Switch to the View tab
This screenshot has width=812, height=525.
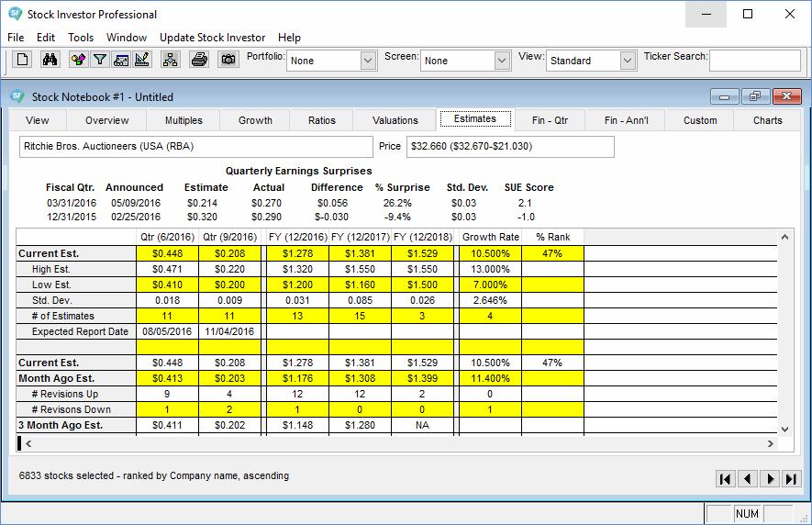coord(38,120)
